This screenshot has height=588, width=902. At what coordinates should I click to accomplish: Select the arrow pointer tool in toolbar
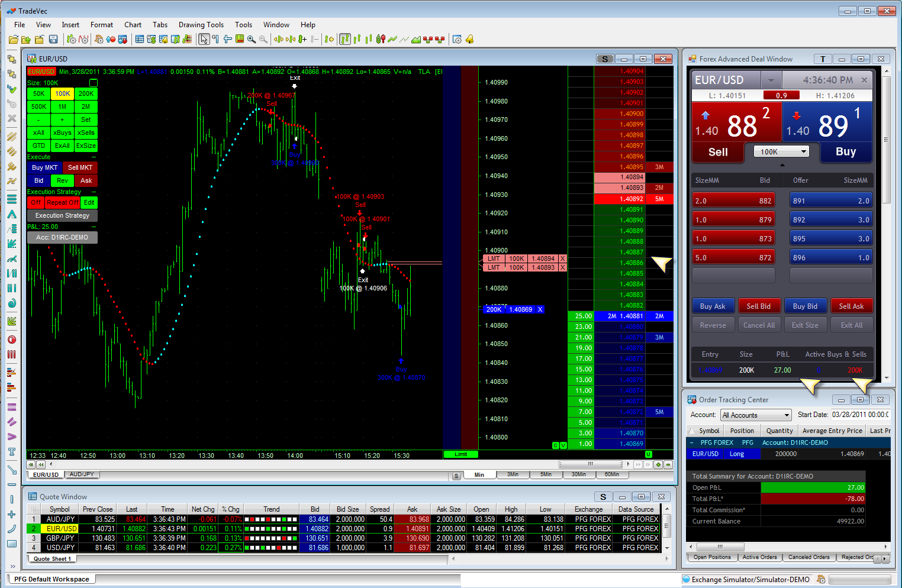[x=204, y=40]
